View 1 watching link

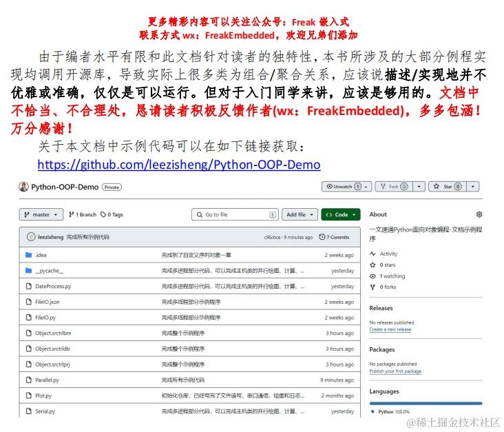(392, 276)
